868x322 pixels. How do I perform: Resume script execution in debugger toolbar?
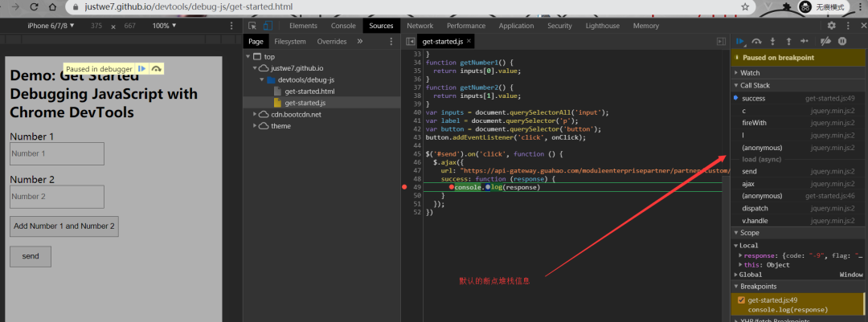[740, 41]
